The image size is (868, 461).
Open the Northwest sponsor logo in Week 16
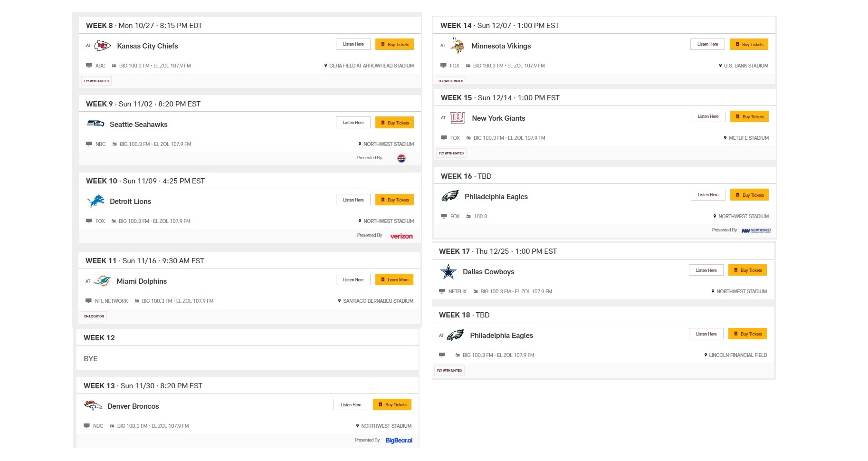click(756, 230)
